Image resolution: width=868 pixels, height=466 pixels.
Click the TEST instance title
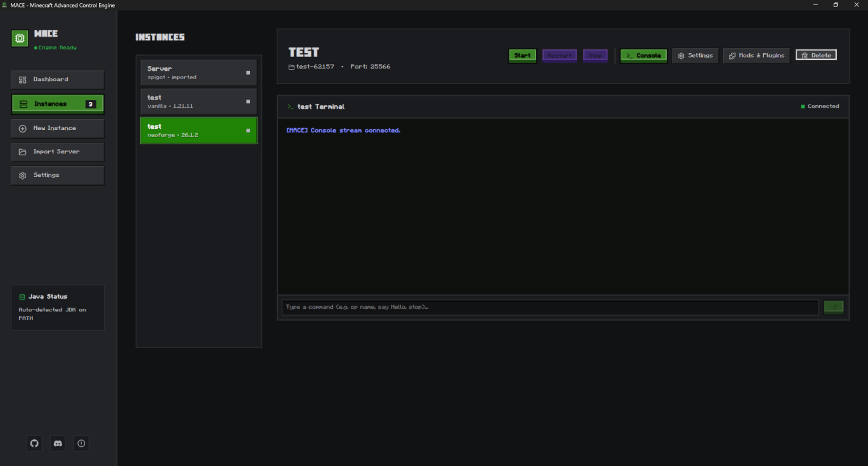[304, 52]
